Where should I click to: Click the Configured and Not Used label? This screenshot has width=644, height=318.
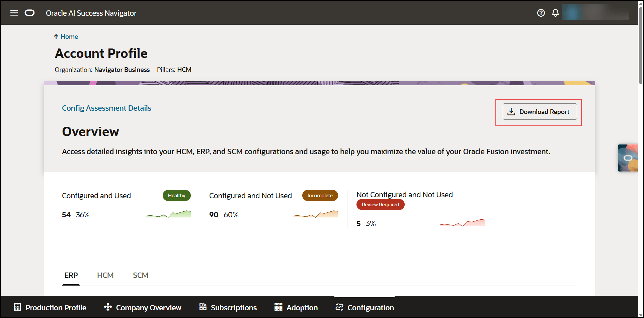pyautogui.click(x=250, y=196)
